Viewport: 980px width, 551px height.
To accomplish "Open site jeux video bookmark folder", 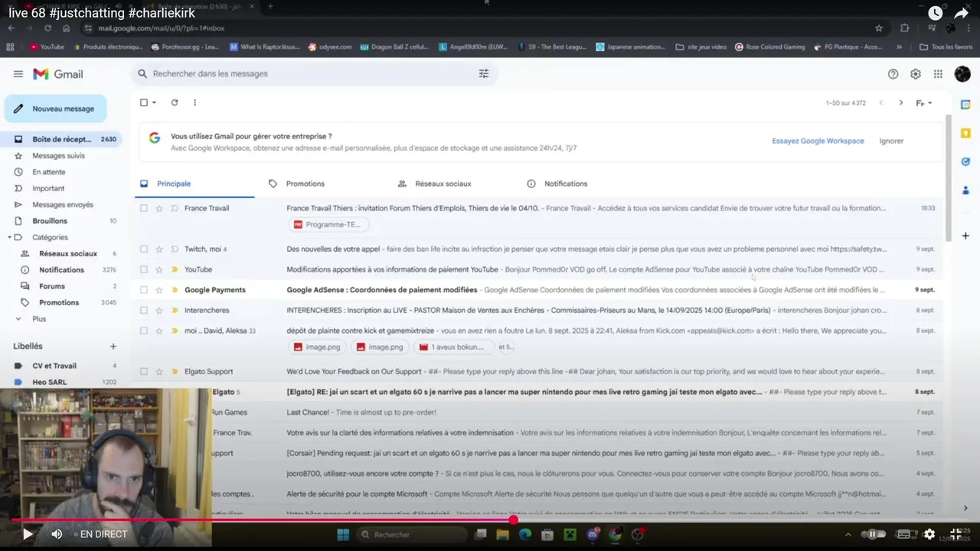I will (701, 47).
